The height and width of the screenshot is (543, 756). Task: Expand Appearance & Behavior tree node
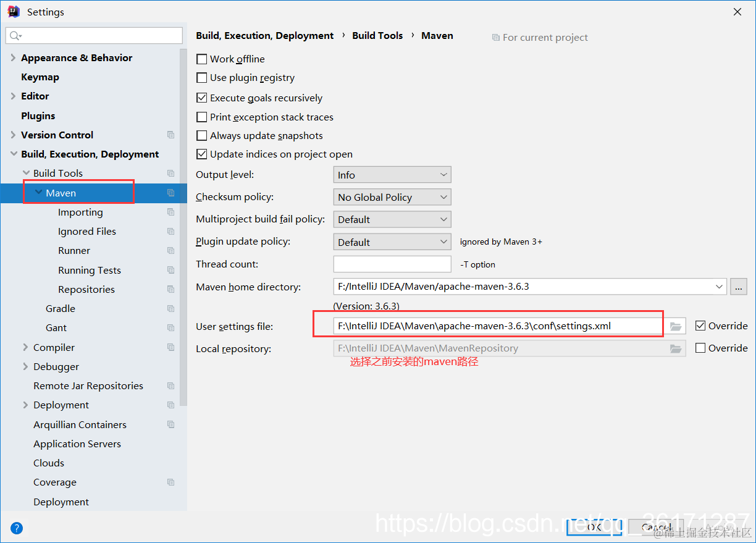(14, 57)
